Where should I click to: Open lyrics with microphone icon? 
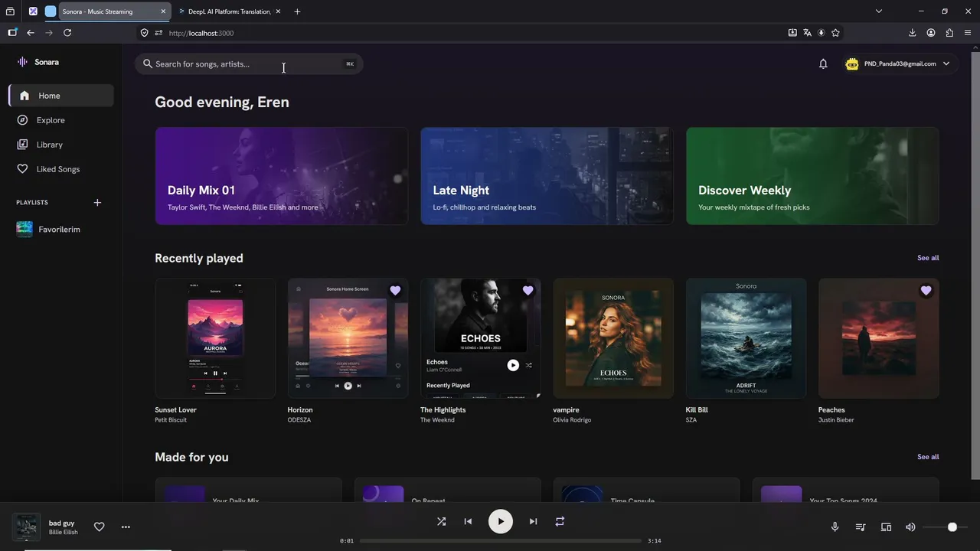[x=835, y=527]
